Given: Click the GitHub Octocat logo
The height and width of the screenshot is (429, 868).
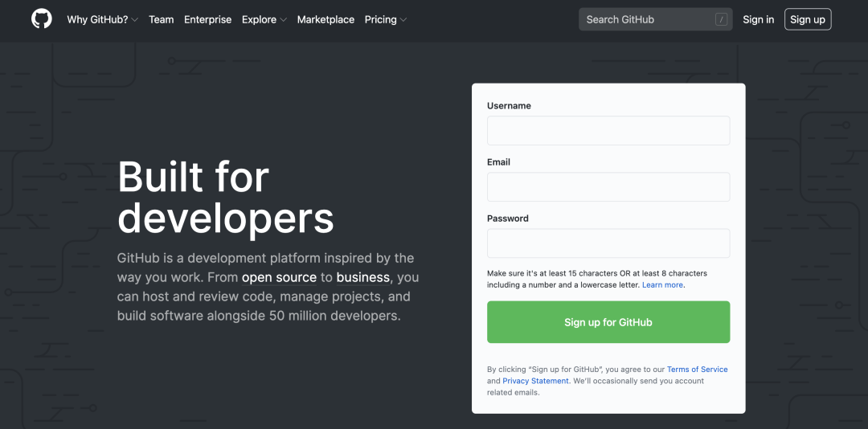Looking at the screenshot, I should pos(42,19).
